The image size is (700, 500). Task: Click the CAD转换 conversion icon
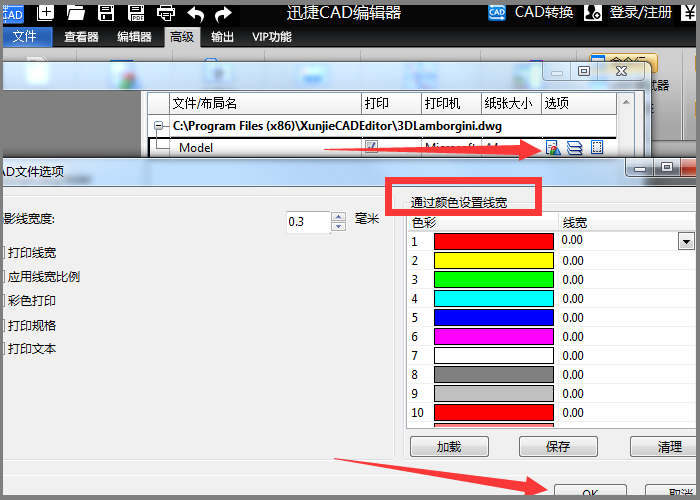(x=497, y=12)
